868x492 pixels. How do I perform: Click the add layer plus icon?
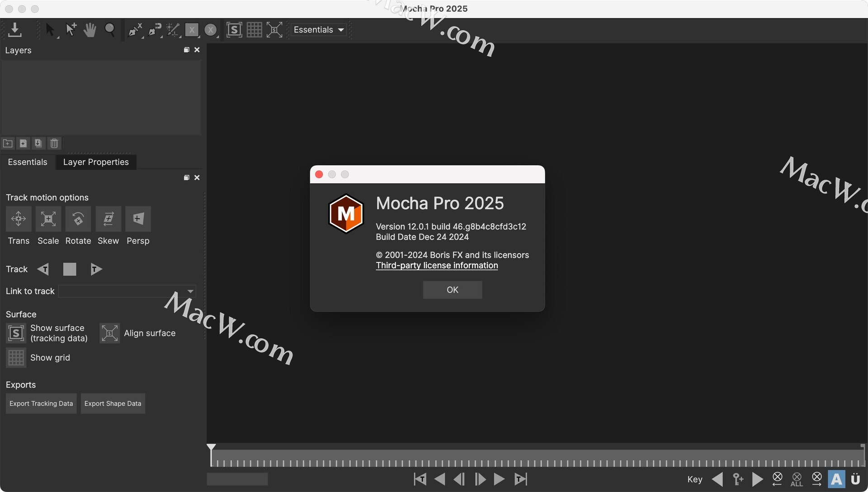pos(23,143)
